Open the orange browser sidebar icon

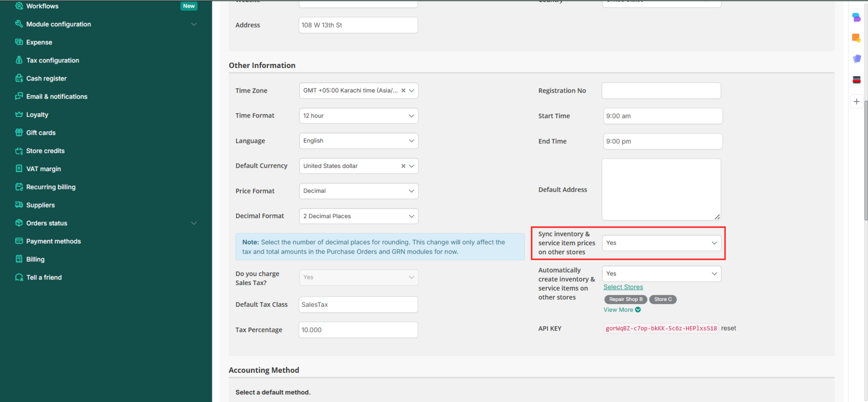(x=856, y=38)
